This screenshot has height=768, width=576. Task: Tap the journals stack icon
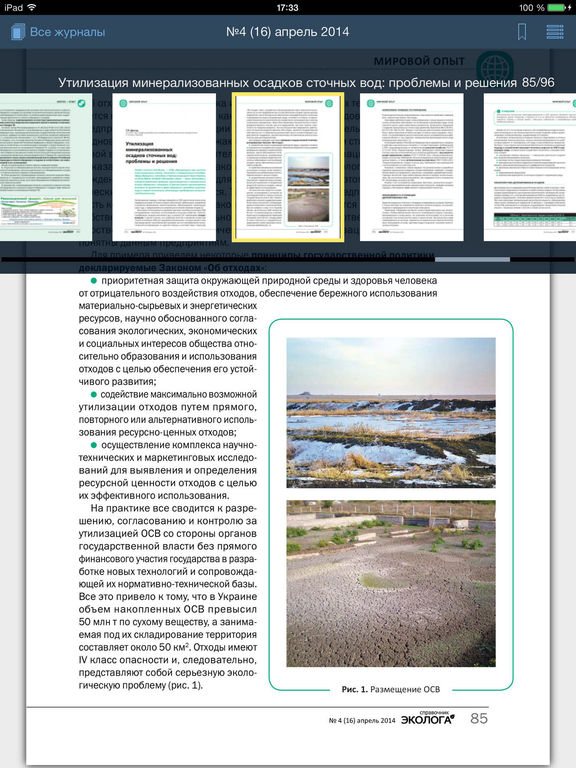click(x=18, y=32)
